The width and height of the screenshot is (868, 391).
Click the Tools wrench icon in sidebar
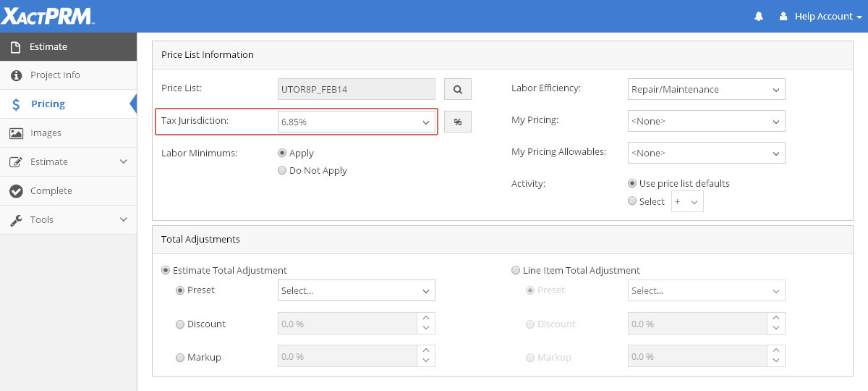tap(16, 220)
